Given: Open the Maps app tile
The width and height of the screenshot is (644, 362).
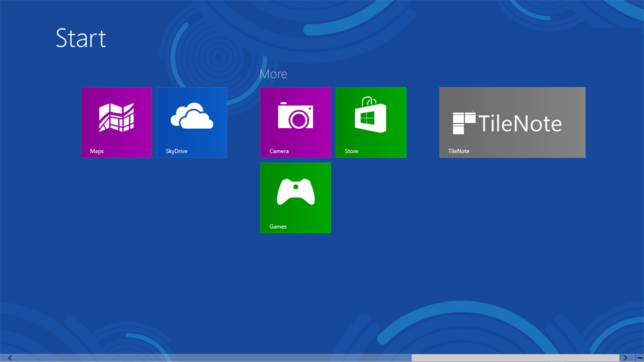Looking at the screenshot, I should pos(116,122).
